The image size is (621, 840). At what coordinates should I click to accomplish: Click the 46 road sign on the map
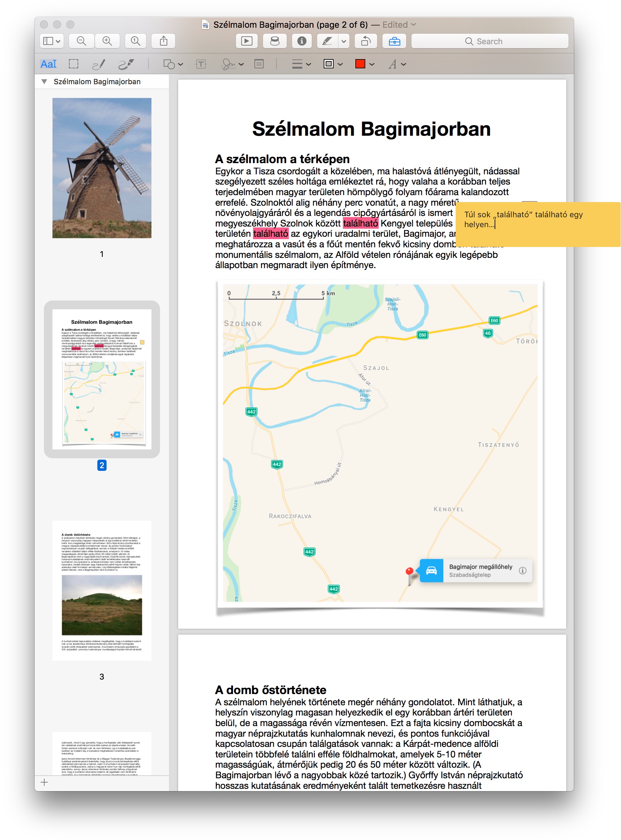click(x=488, y=333)
